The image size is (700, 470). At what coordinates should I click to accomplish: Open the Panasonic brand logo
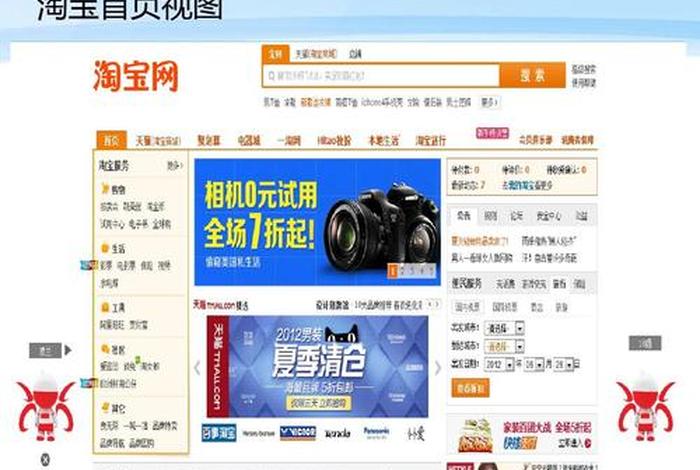[x=376, y=432]
